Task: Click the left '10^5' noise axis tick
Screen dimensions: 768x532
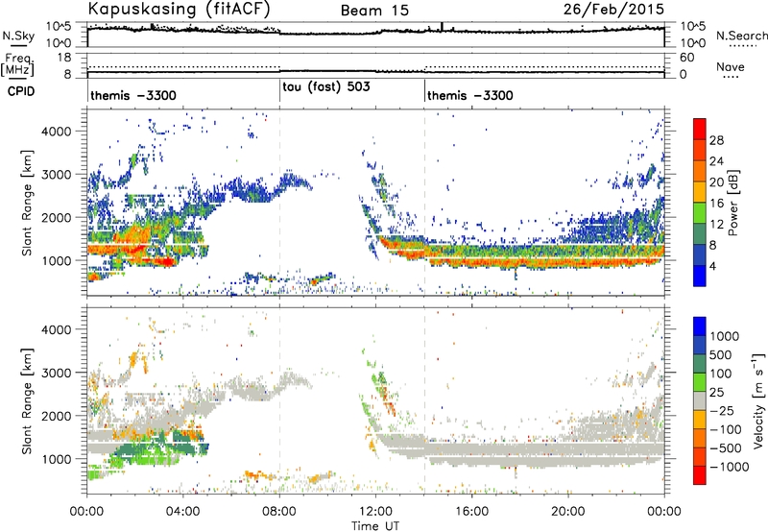Action: point(60,27)
